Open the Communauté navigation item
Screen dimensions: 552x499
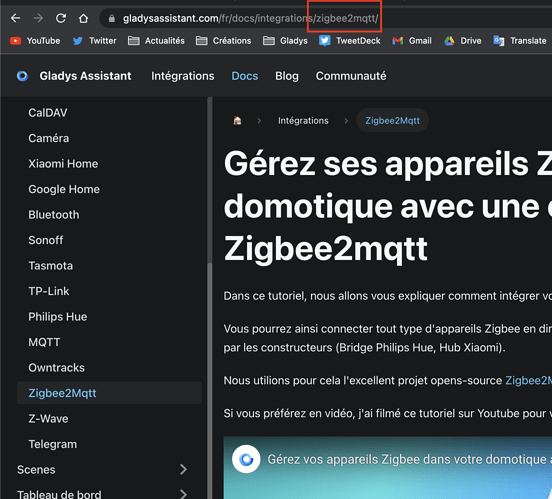point(351,76)
